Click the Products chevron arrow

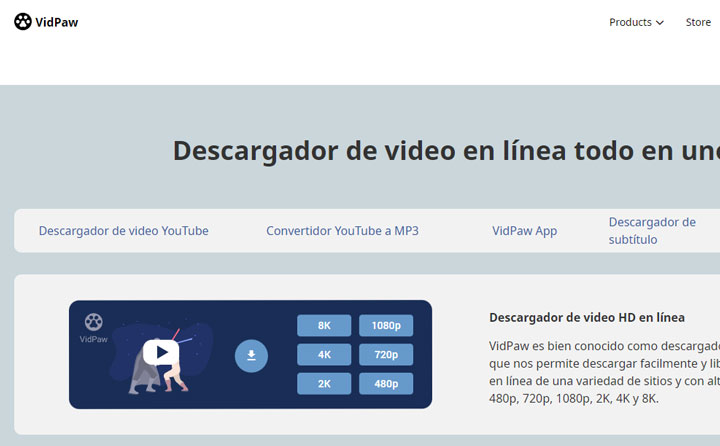click(x=660, y=23)
